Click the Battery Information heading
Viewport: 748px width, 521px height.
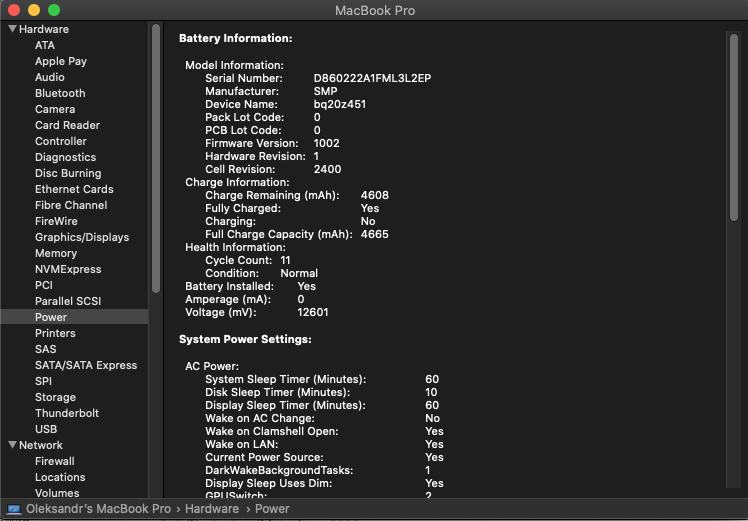tap(236, 39)
